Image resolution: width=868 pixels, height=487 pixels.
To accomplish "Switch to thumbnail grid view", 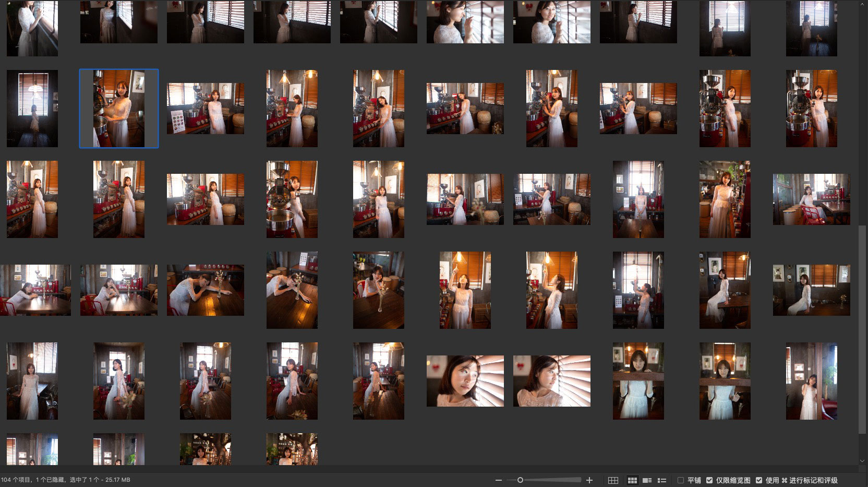I will pos(632,480).
